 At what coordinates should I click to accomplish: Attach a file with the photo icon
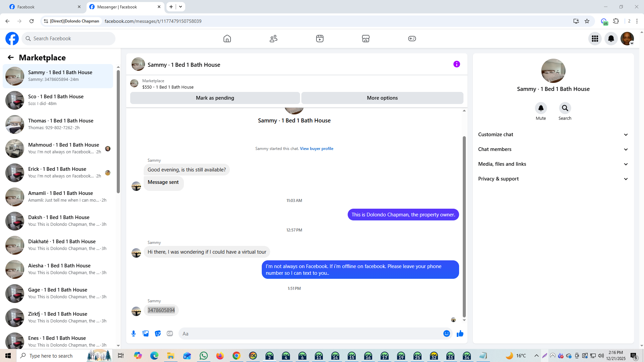tap(146, 333)
